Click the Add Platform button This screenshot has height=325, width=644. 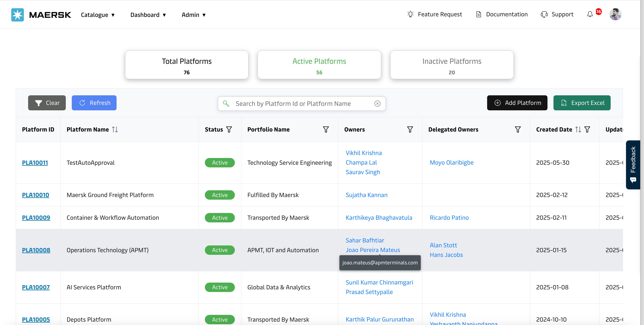[517, 103]
